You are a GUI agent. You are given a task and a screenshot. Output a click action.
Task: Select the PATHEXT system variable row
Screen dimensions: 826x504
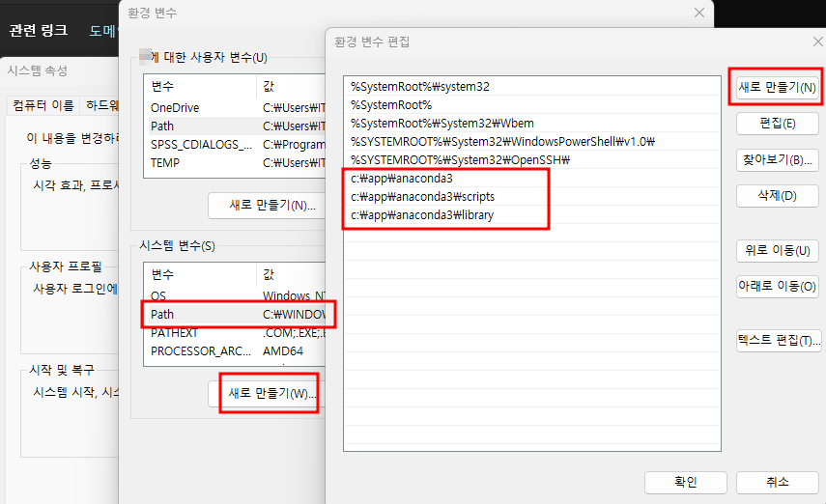click(235, 333)
